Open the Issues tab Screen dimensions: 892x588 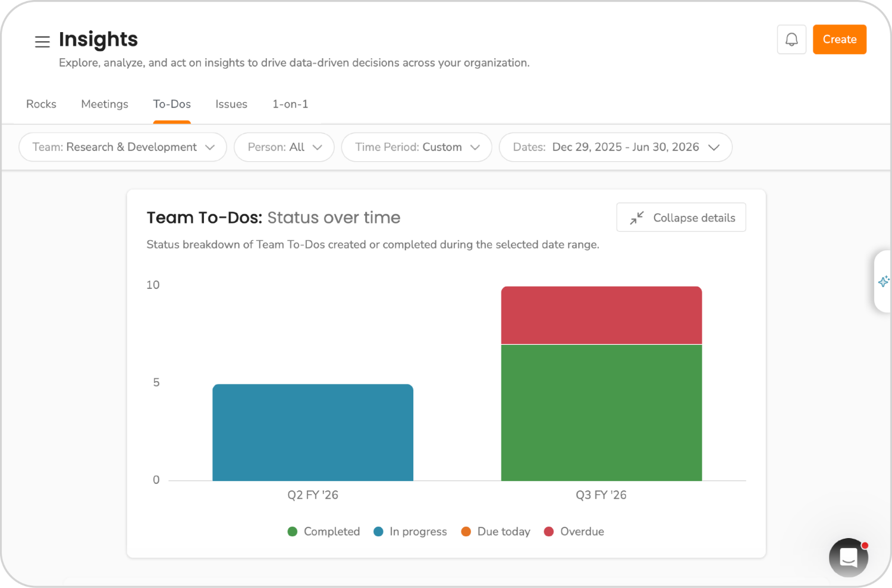tap(231, 104)
